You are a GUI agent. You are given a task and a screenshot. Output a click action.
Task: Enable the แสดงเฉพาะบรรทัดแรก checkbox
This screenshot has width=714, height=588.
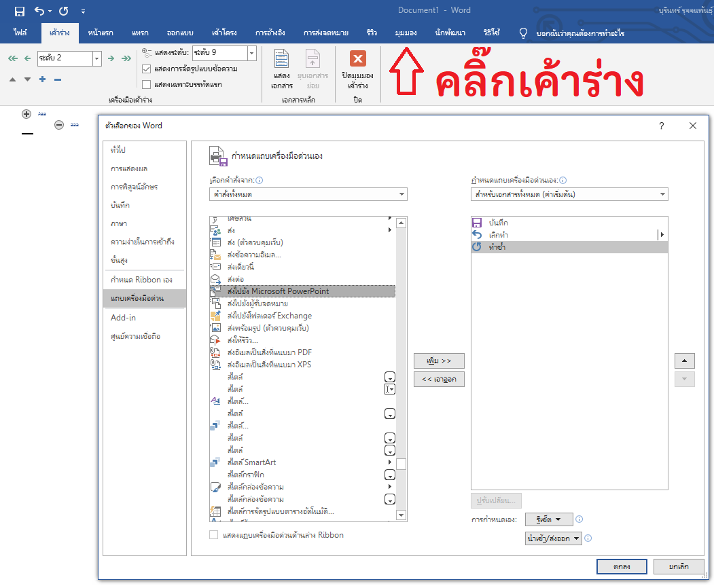coord(147,84)
